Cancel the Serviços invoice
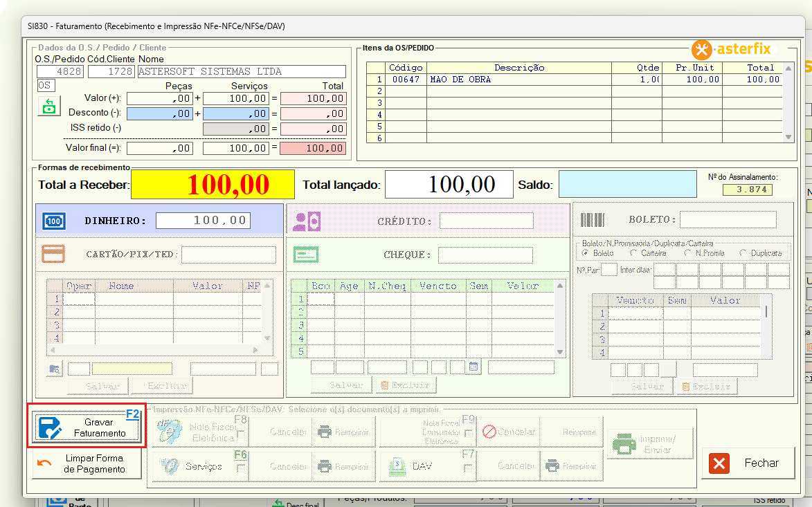This screenshot has height=507, width=812. click(x=280, y=466)
